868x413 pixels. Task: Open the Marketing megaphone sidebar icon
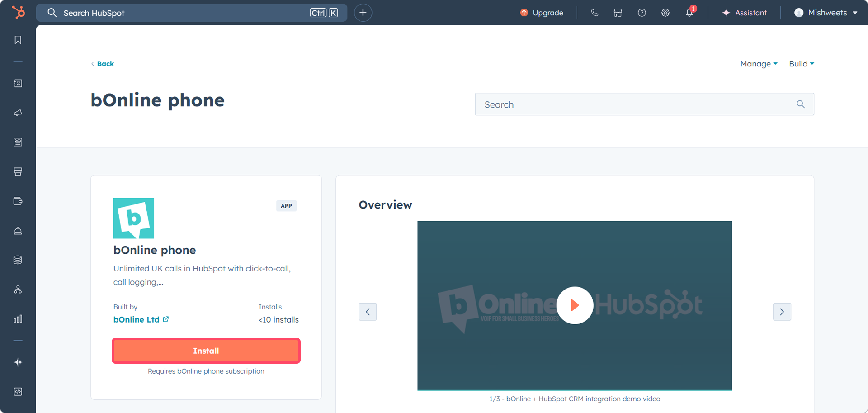pos(18,113)
